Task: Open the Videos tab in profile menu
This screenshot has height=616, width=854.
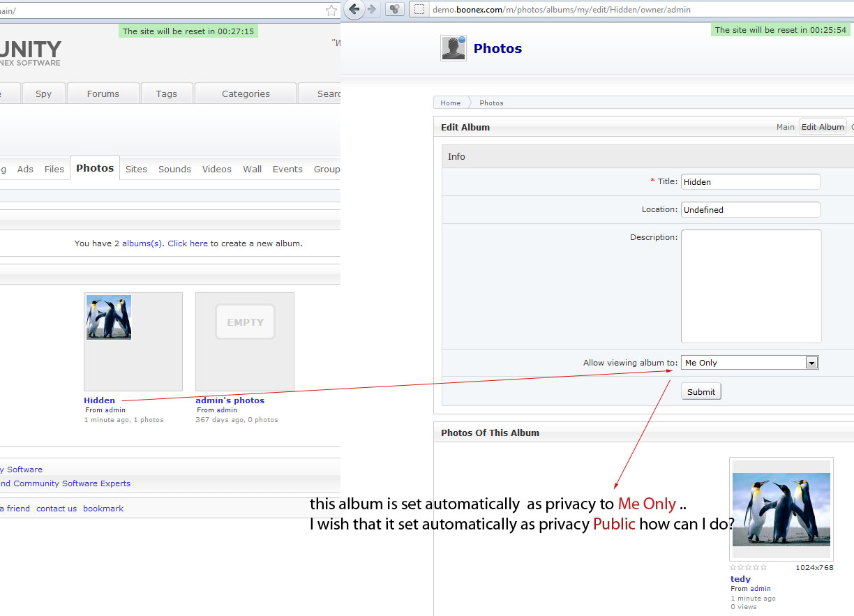Action: point(216,169)
